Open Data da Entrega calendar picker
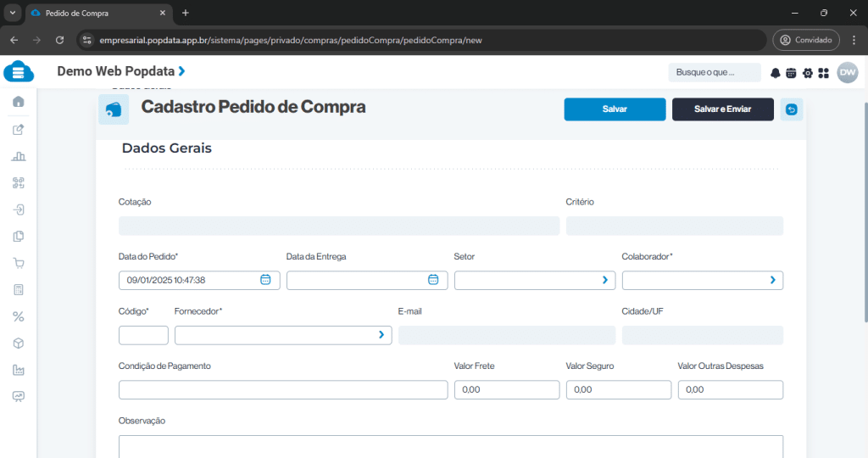 pos(433,280)
